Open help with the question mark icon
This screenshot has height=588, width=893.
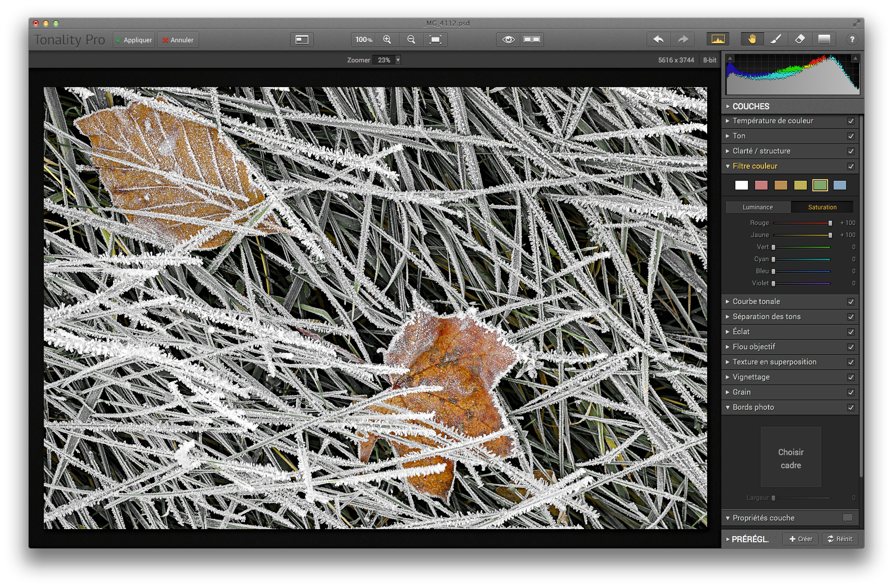click(852, 40)
